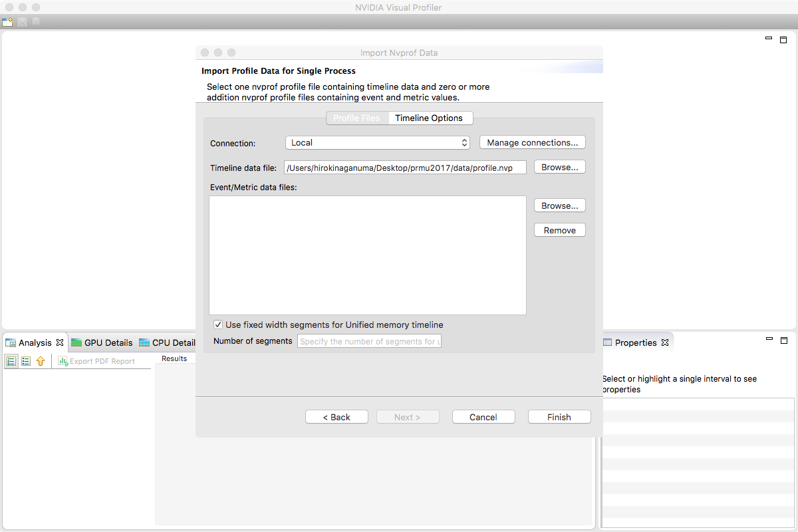The height and width of the screenshot is (532, 798).
Task: Open the Analysis tab
Action: click(34, 342)
